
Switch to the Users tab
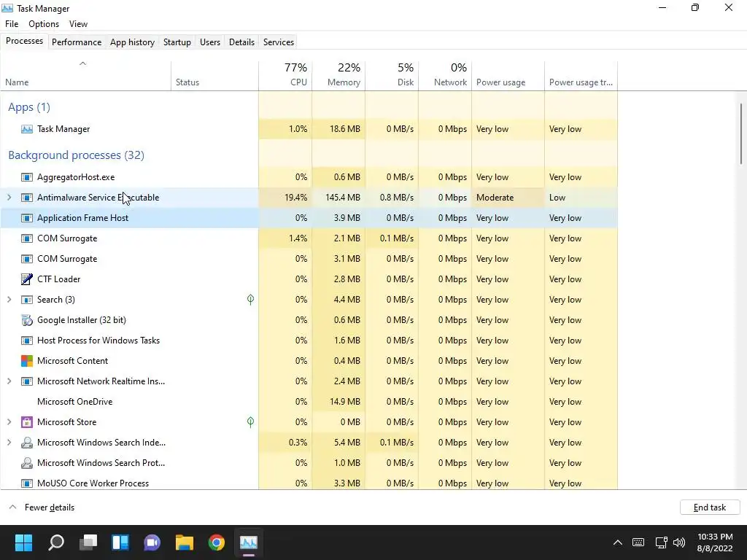(210, 42)
